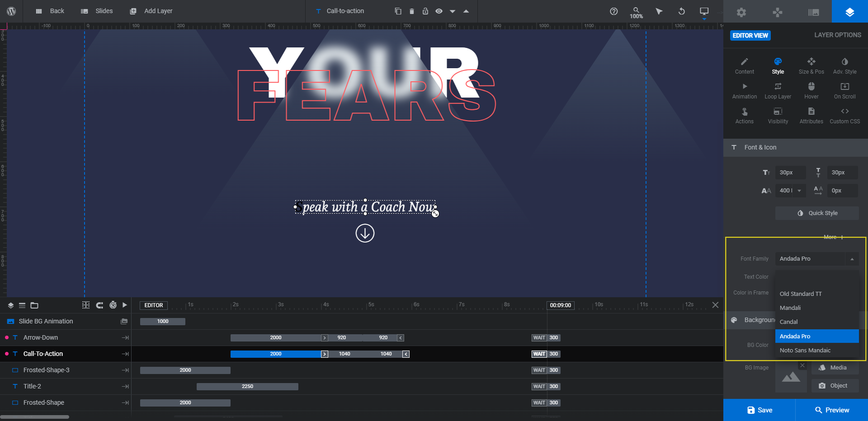Open the Loop Layer options
Viewport: 868px width, 421px height.
pos(778,91)
